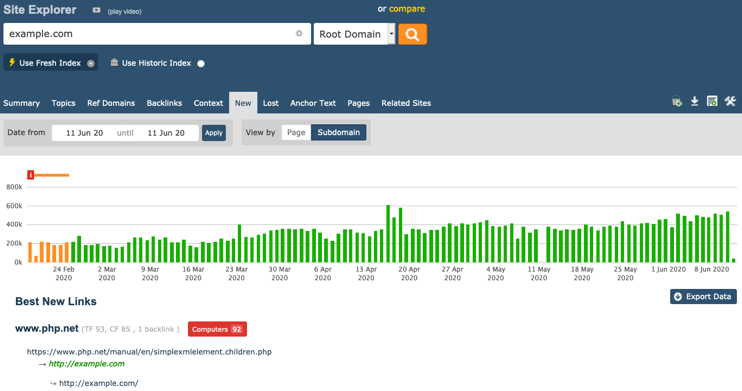Open the Context tab

point(208,103)
